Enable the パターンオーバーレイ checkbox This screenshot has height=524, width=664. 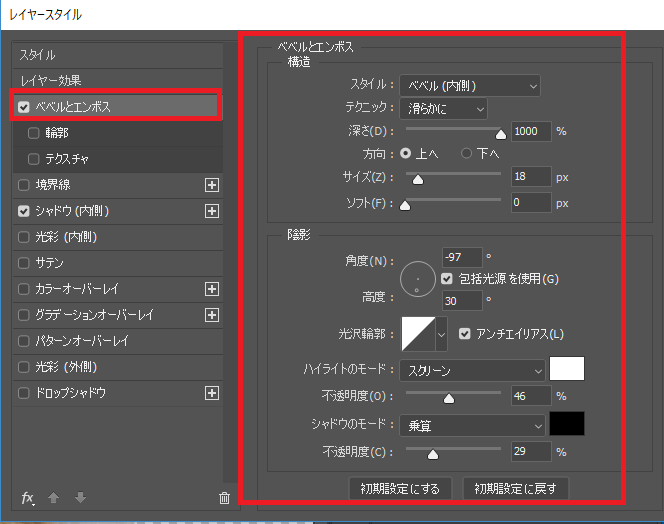pyautogui.click(x=24, y=341)
